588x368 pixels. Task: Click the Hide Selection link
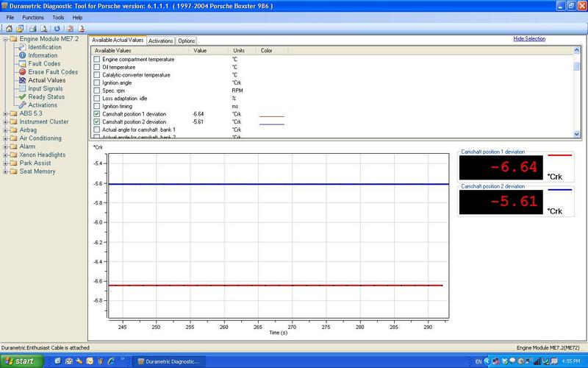(529, 39)
